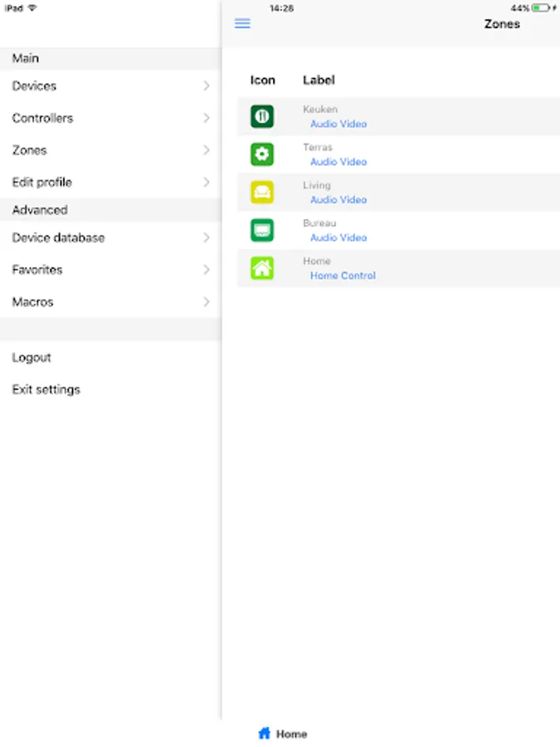This screenshot has width=560, height=747.
Task: Open Audio Video link under Bureau
Action: 338,237
